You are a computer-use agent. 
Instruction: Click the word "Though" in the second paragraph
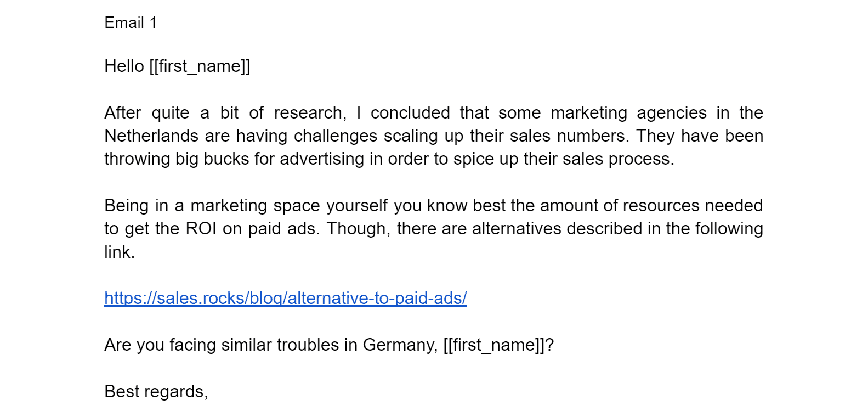(x=358, y=229)
